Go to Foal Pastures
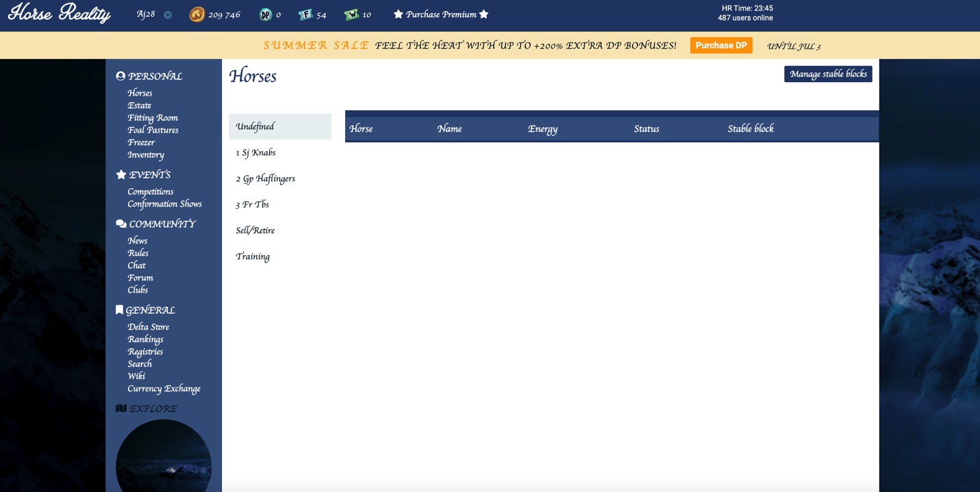 tap(153, 130)
